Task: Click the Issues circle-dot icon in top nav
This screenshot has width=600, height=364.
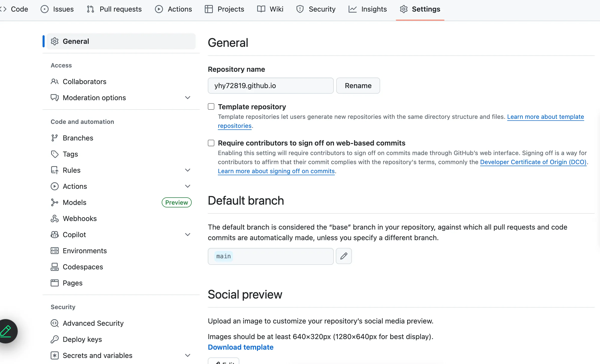Action: click(45, 9)
